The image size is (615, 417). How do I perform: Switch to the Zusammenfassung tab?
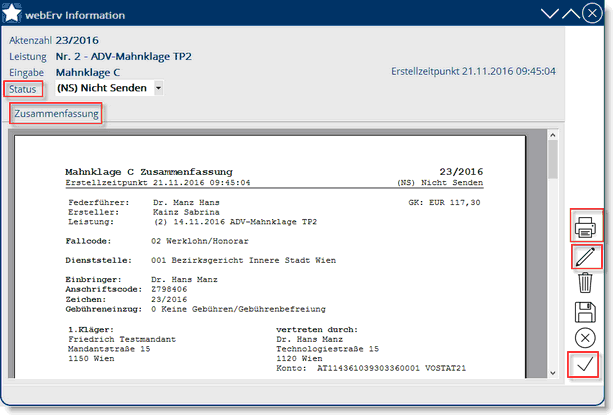[56, 114]
